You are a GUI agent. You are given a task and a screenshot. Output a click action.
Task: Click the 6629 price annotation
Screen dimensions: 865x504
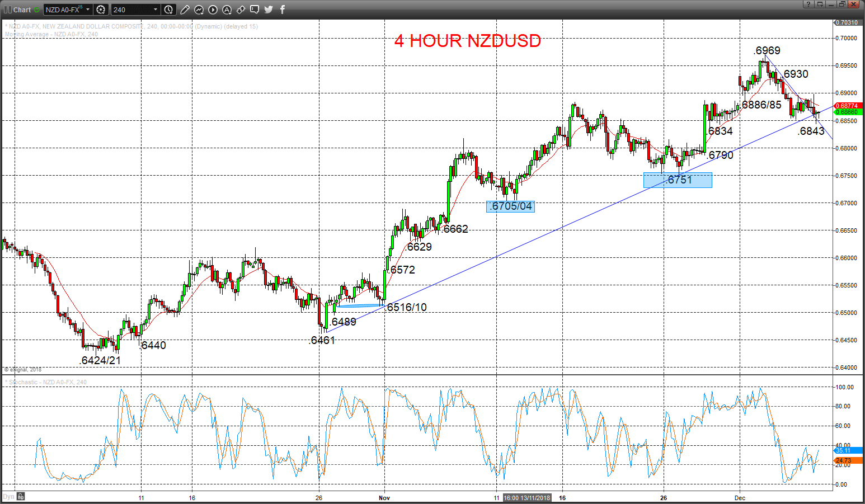point(420,247)
